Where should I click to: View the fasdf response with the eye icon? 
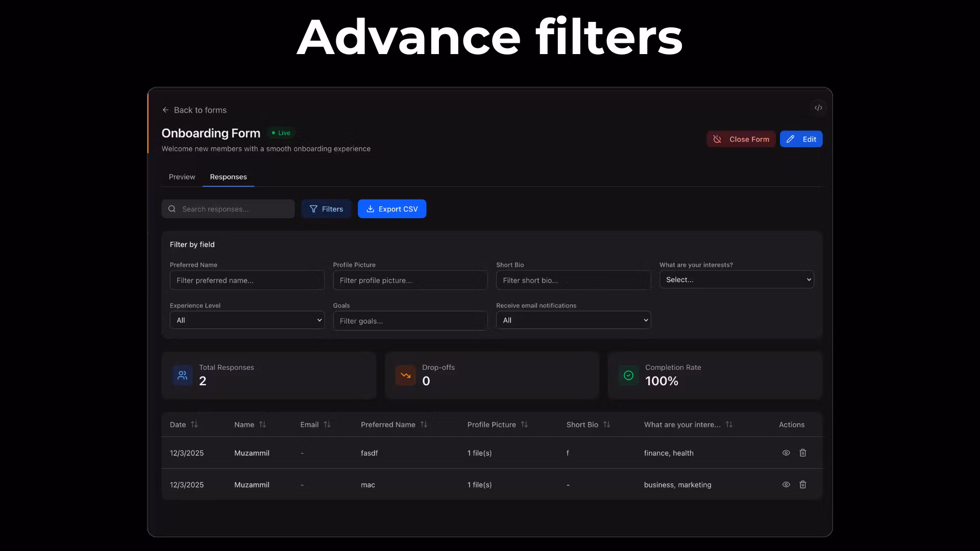pos(786,453)
